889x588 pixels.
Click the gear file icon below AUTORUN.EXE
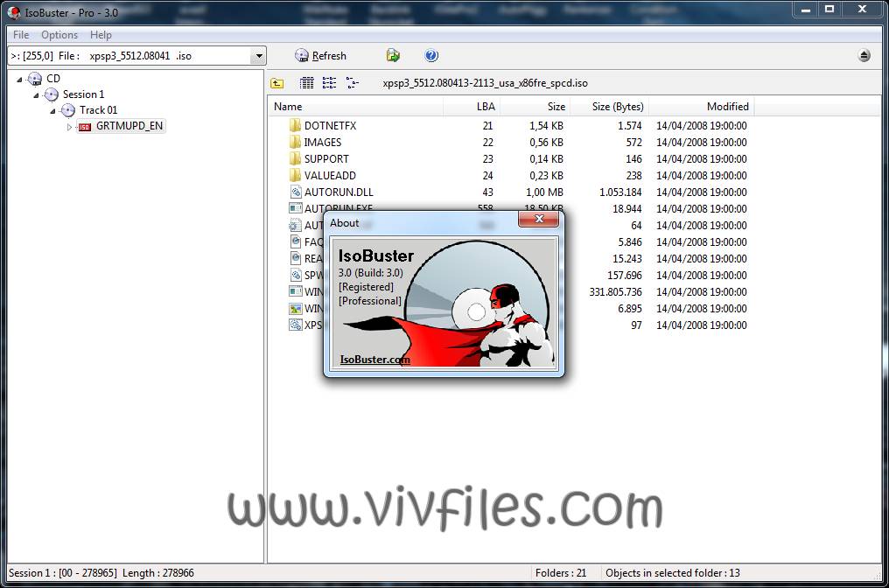(x=294, y=225)
